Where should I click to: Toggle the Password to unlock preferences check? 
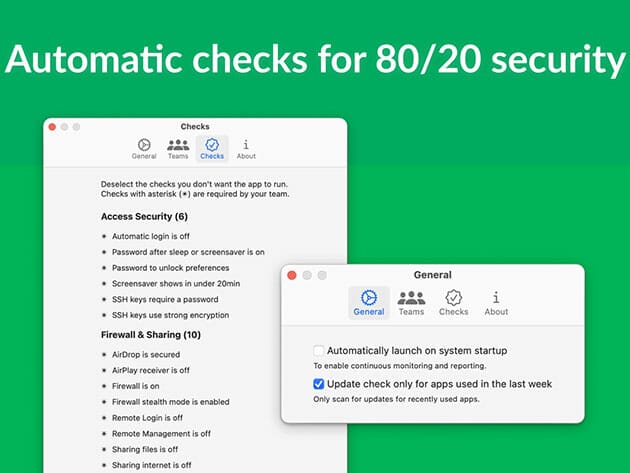click(x=104, y=268)
